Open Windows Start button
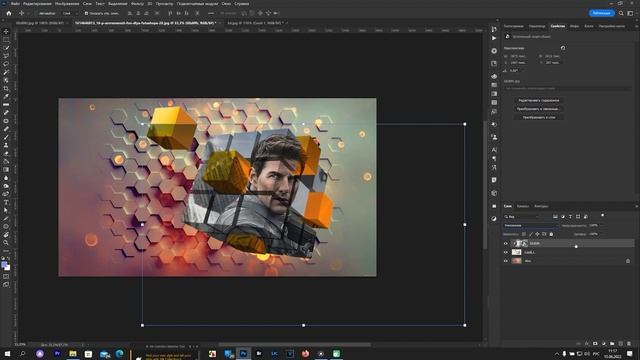The height and width of the screenshot is (360, 640). 7,354
